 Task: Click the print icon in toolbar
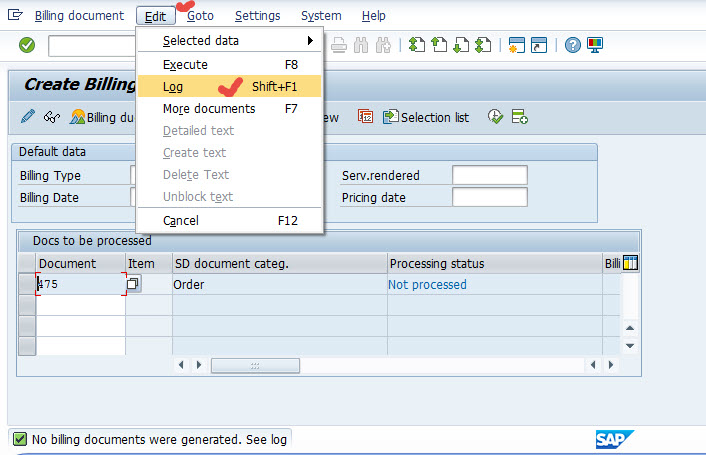pyautogui.click(x=339, y=45)
